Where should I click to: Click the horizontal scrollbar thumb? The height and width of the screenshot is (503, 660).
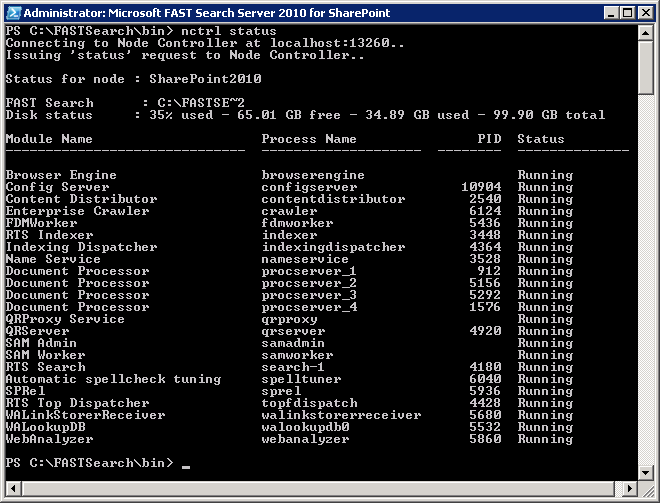pyautogui.click(x=318, y=489)
